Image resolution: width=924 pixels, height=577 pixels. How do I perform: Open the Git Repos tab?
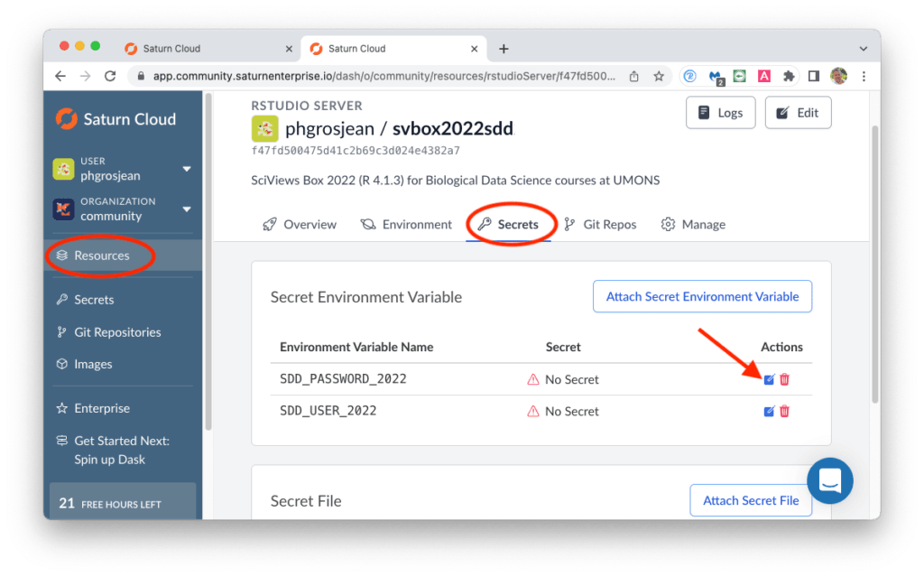[600, 225]
